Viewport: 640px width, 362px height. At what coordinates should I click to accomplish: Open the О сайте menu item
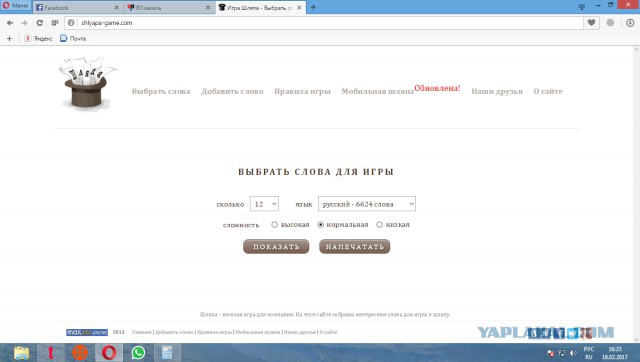[548, 91]
